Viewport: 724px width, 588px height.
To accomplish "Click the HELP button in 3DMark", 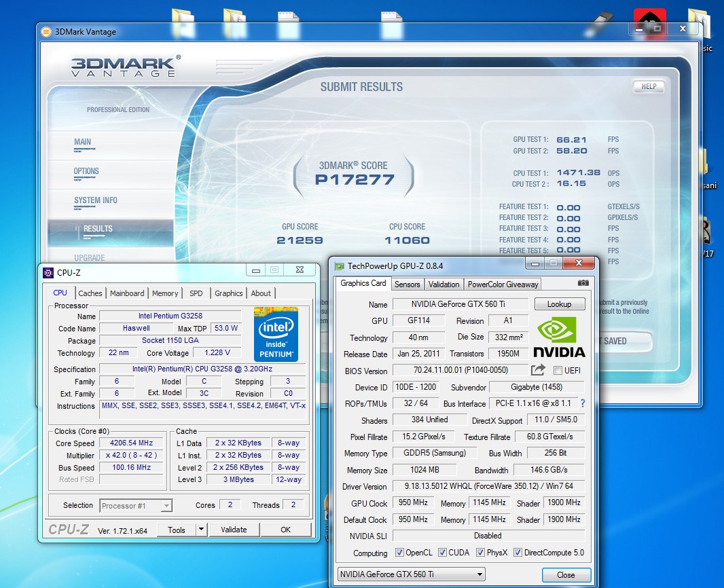I will pyautogui.click(x=648, y=87).
